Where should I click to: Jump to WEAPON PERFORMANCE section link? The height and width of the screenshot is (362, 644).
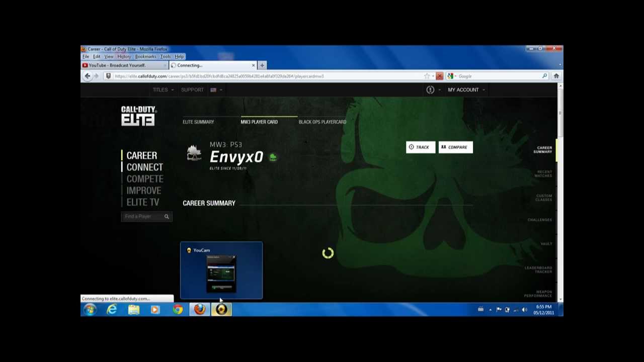(x=537, y=294)
